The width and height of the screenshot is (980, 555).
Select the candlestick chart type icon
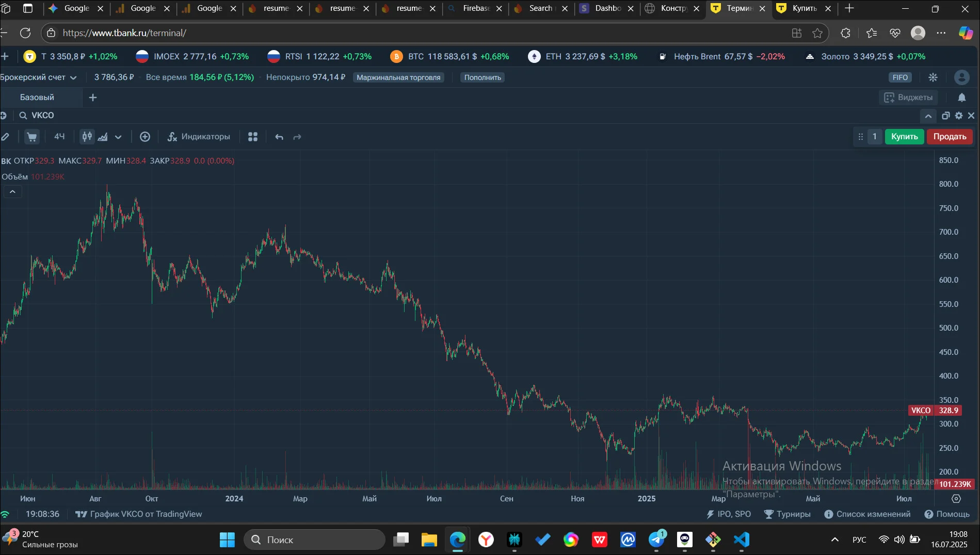(87, 137)
